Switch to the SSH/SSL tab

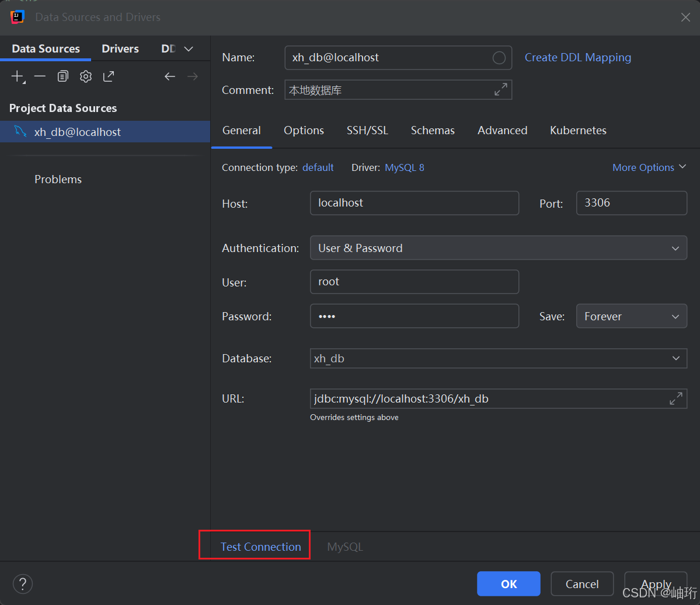[x=367, y=131]
